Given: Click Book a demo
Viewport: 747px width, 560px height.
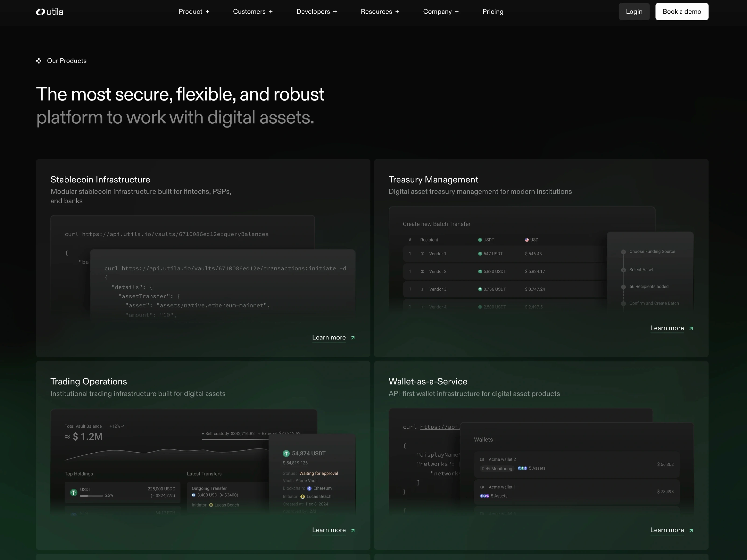Looking at the screenshot, I should point(681,11).
